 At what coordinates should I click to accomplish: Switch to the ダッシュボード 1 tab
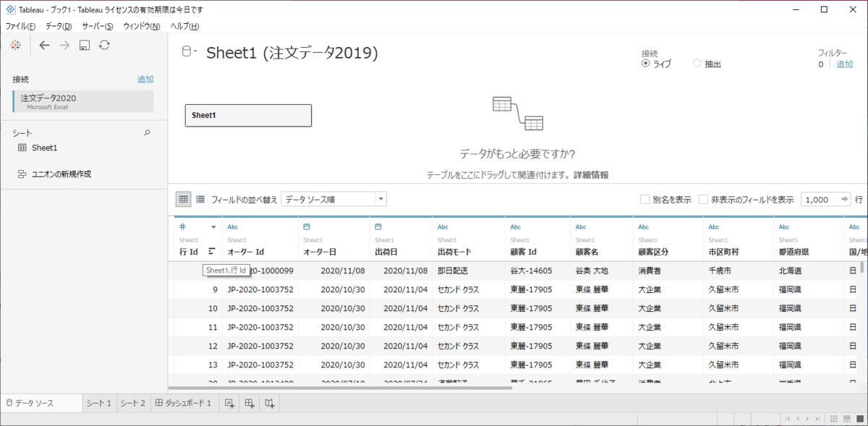click(x=184, y=403)
